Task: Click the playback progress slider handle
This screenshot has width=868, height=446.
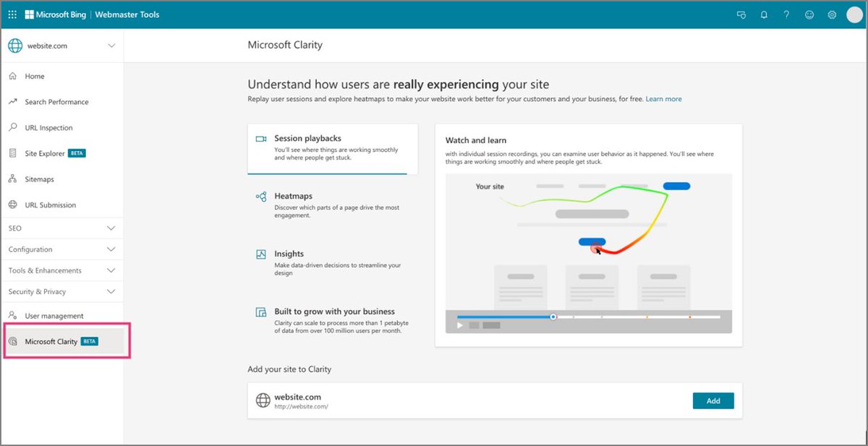Action: click(x=553, y=317)
